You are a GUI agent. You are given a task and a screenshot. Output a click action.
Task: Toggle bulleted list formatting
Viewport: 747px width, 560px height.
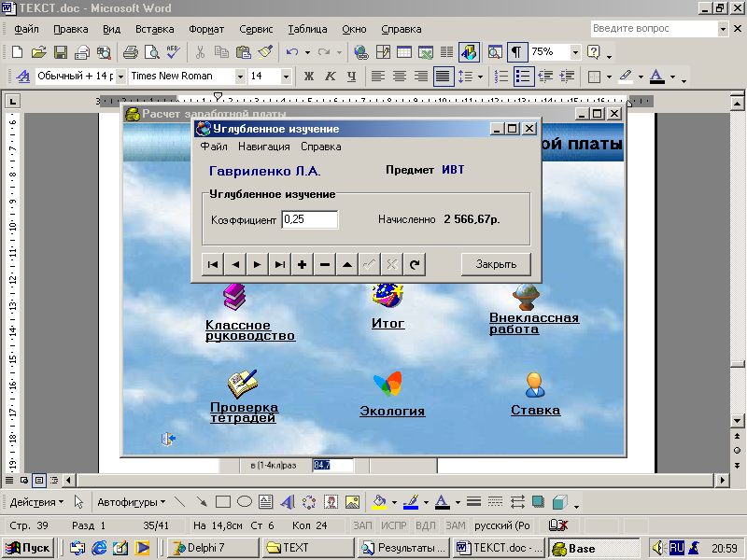pyautogui.click(x=523, y=77)
